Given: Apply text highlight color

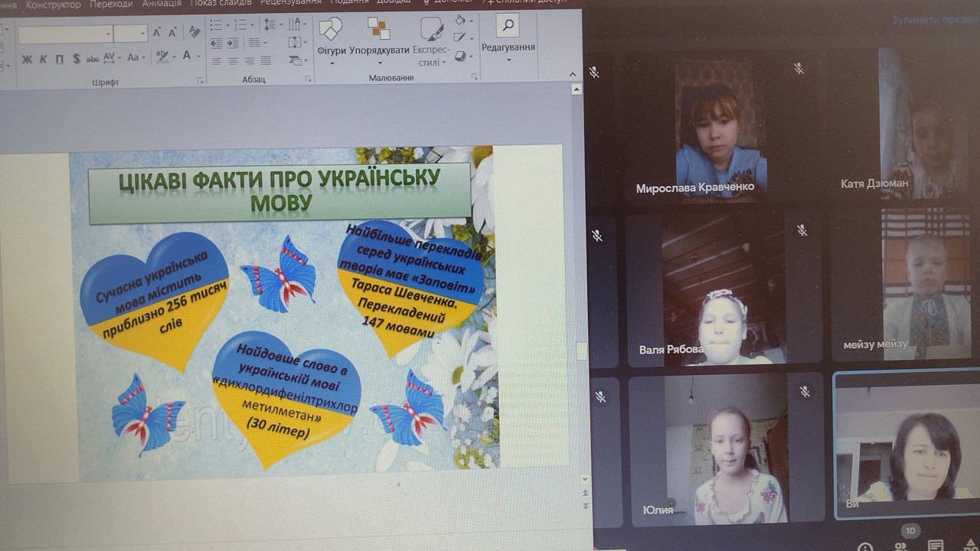Looking at the screenshot, I should pos(163,57).
